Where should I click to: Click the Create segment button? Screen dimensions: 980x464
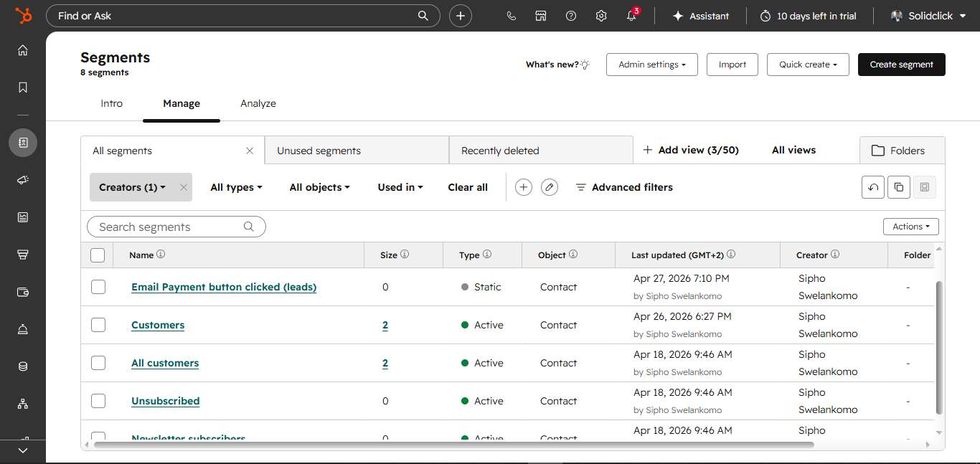tap(902, 65)
